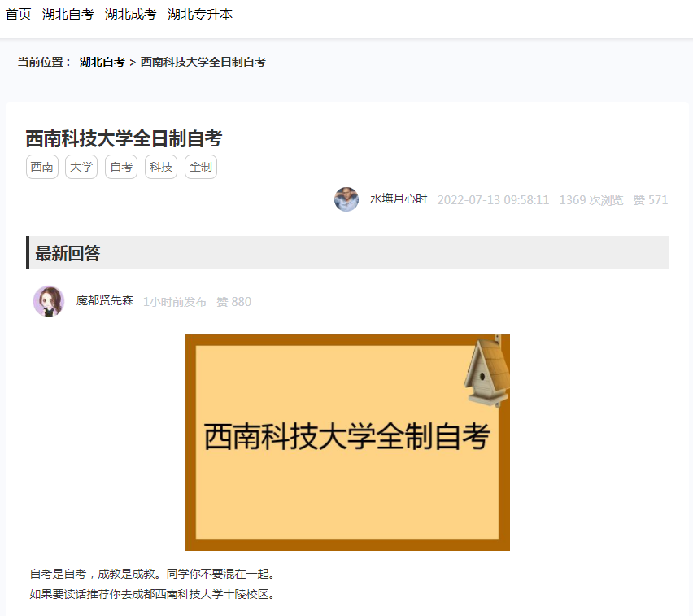Open the 首页 navigation item
Screen dimensions: 693x616
coord(18,14)
